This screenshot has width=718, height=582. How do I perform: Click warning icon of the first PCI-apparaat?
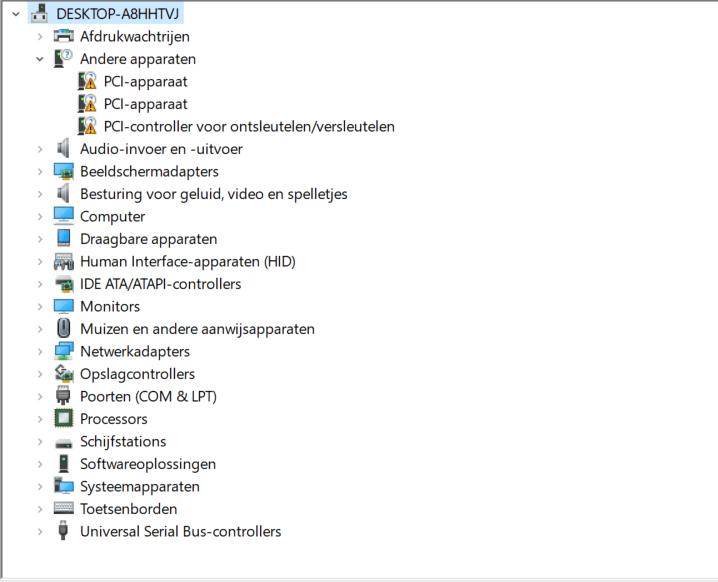click(x=87, y=81)
